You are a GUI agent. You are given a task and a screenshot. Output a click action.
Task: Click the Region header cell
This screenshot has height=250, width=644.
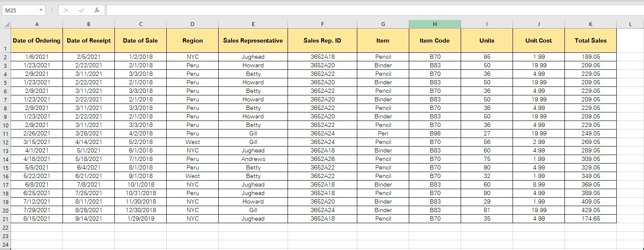click(192, 40)
